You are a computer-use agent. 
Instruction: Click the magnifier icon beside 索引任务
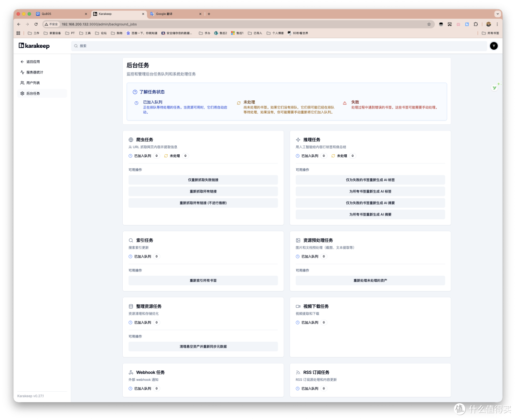click(130, 240)
